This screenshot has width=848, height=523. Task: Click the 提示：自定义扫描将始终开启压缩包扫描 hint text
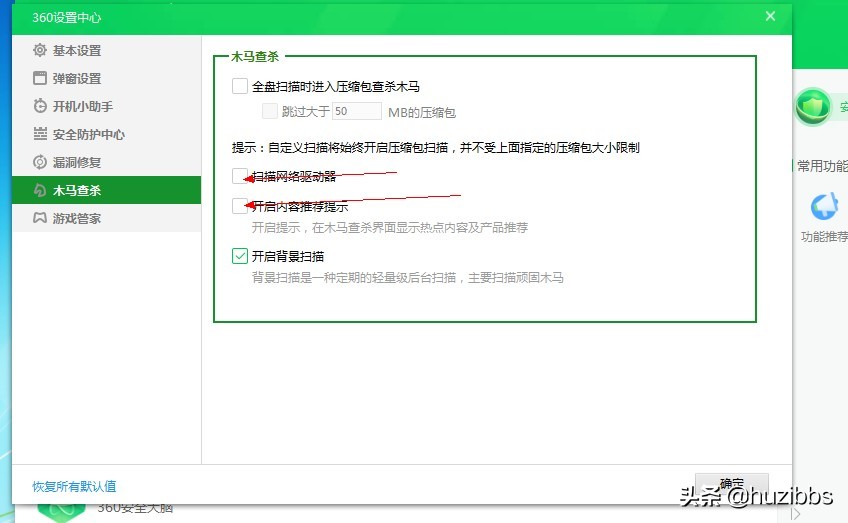coord(436,148)
